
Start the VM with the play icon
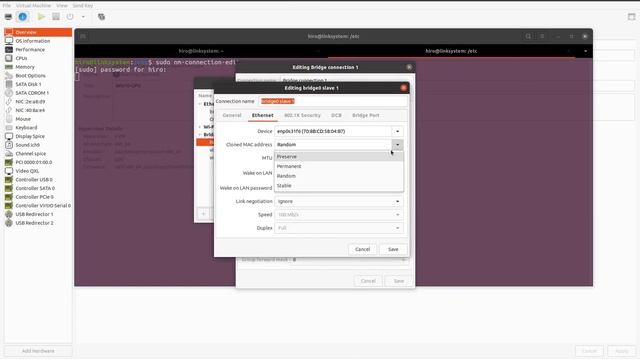click(x=41, y=17)
